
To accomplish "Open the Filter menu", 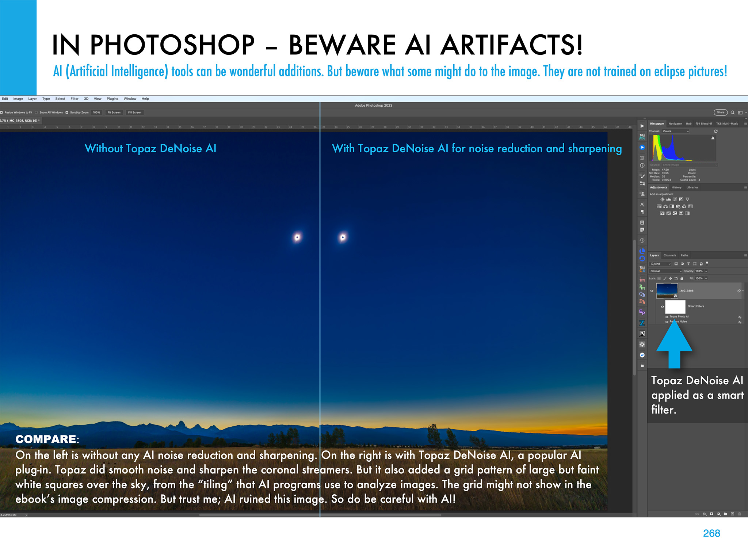I will coord(75,99).
